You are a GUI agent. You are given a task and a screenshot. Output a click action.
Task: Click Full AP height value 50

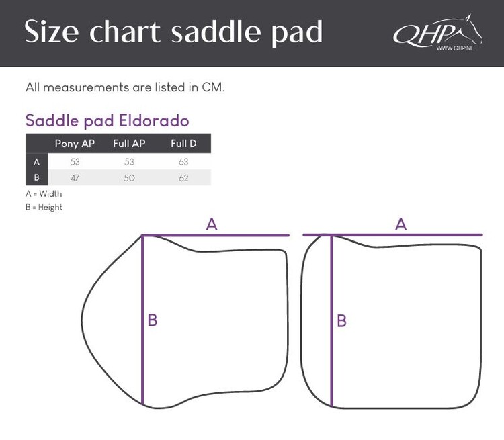(129, 178)
